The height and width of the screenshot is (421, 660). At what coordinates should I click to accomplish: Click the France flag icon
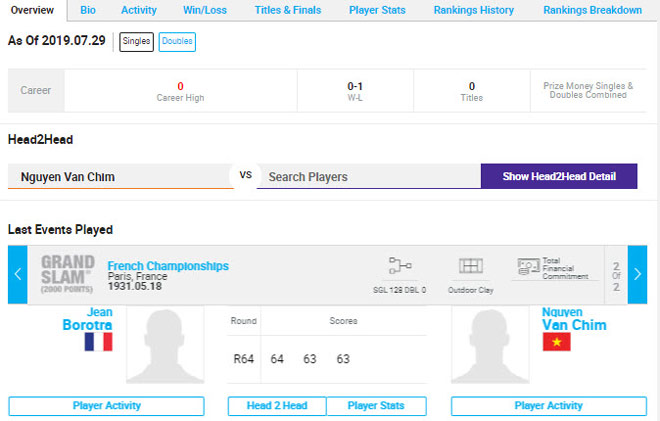(x=98, y=342)
